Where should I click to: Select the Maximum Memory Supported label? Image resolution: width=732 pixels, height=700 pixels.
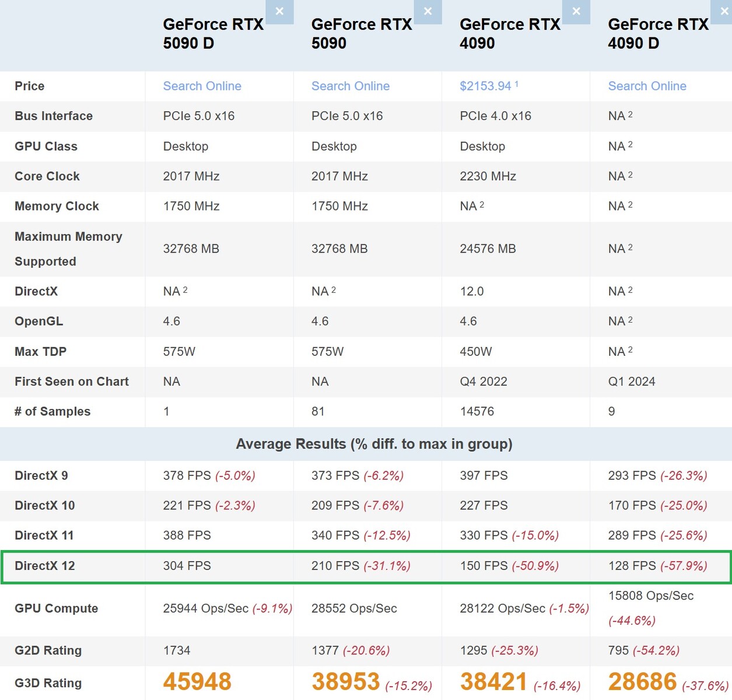click(68, 249)
